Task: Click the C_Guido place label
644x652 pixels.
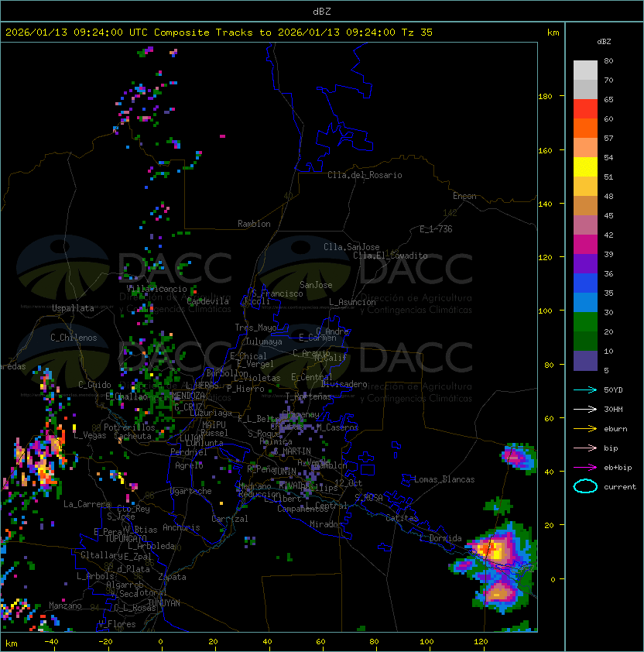Action: pyautogui.click(x=94, y=385)
